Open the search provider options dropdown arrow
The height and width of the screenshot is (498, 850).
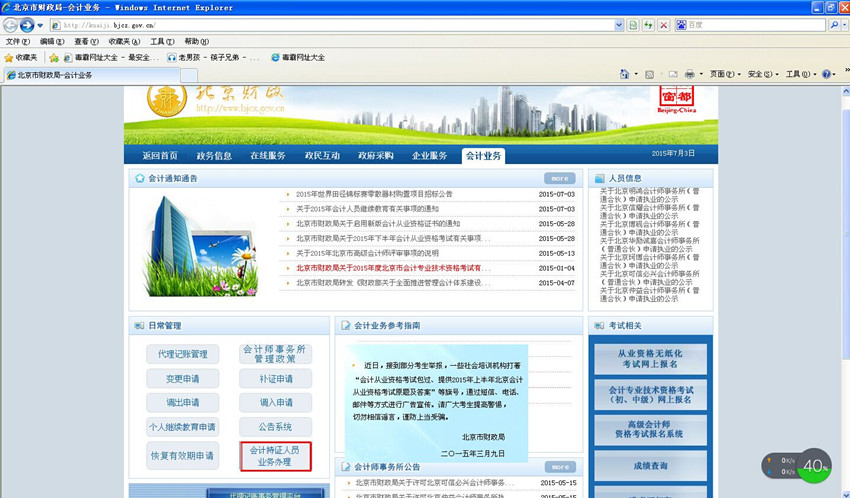pos(845,25)
